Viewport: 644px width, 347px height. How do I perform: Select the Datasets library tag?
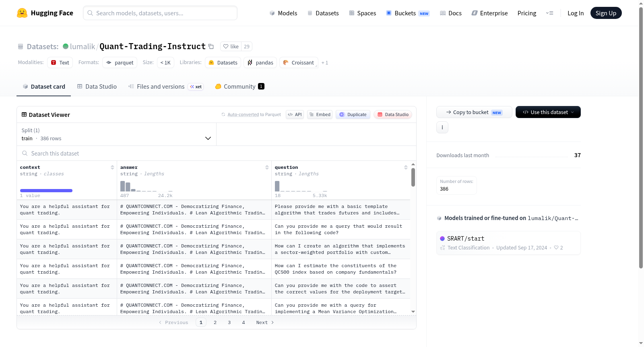click(223, 62)
